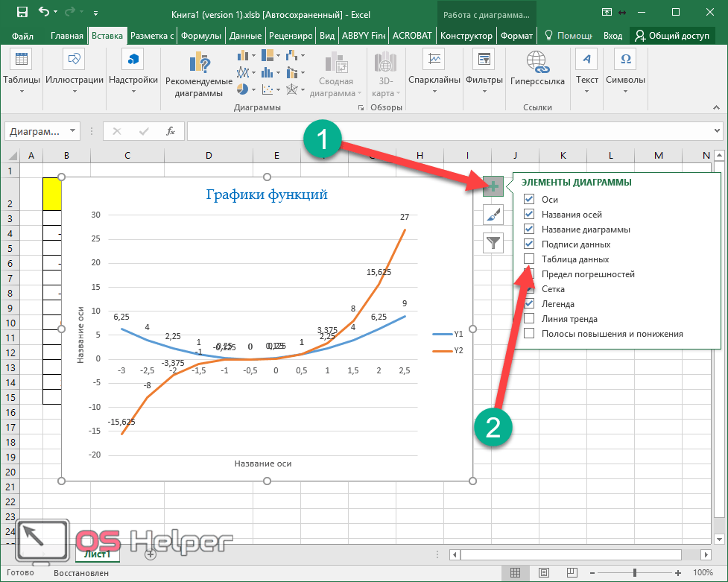Open Chart Filters funnel button
The image size is (728, 582).
point(493,242)
